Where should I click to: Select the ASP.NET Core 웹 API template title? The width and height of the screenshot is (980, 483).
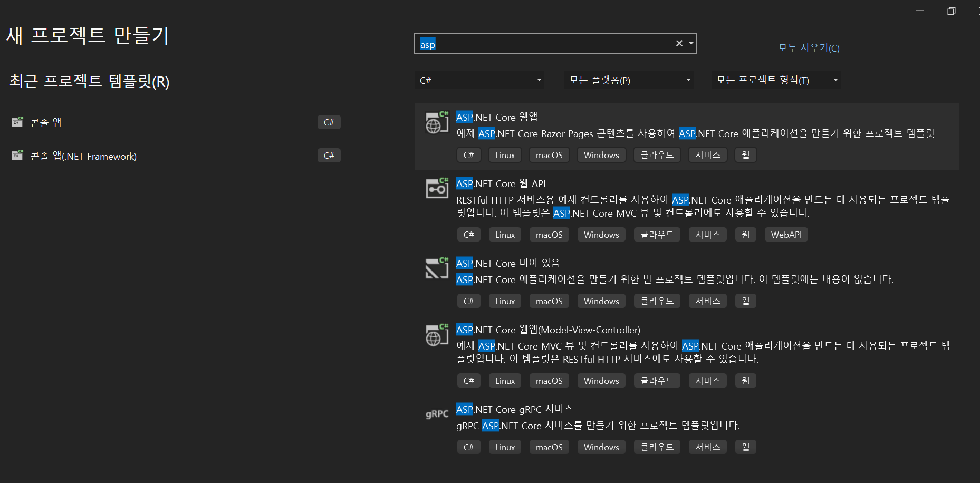(501, 183)
